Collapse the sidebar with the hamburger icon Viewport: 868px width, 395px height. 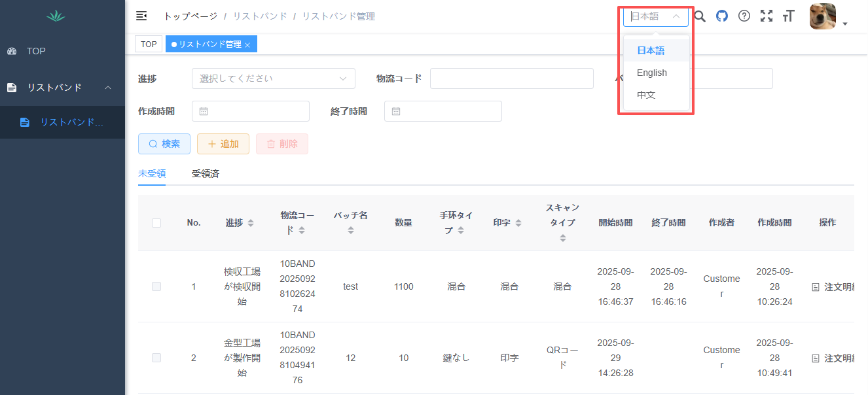(x=141, y=16)
